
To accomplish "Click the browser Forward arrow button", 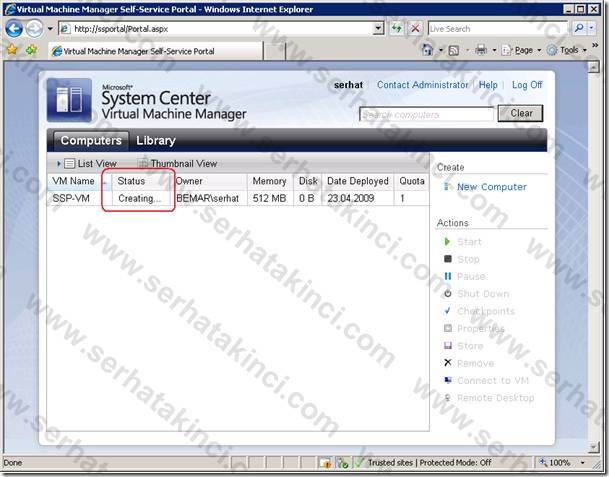I will pos(35,29).
